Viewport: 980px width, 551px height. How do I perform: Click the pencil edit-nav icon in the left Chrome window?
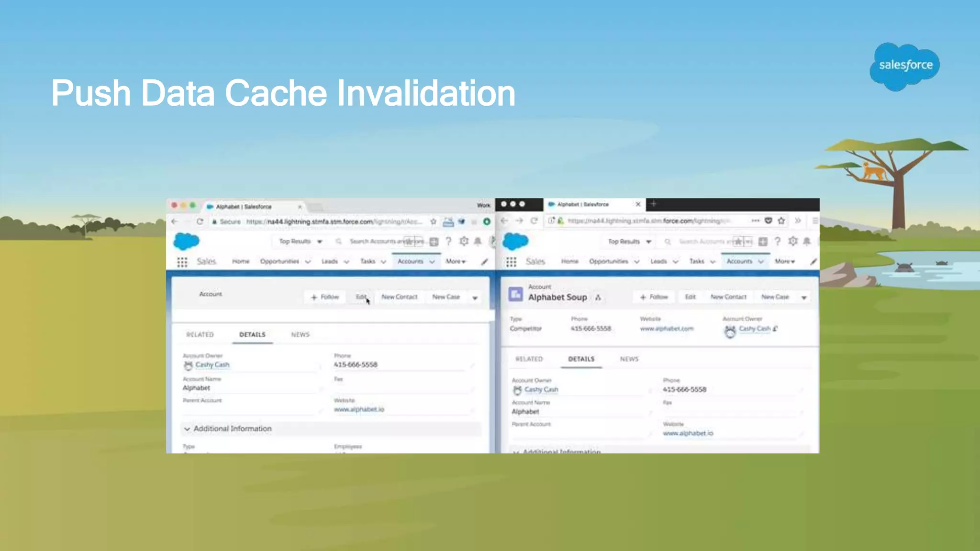click(x=484, y=262)
